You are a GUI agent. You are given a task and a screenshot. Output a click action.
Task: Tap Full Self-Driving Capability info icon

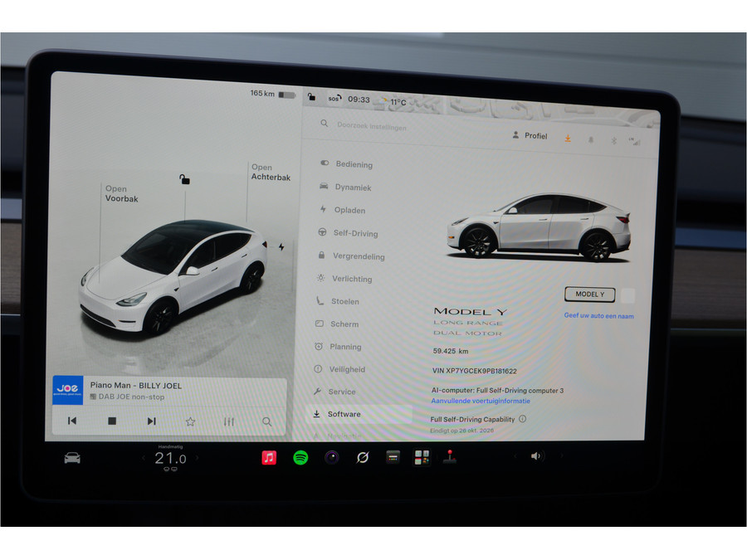pyautogui.click(x=523, y=419)
